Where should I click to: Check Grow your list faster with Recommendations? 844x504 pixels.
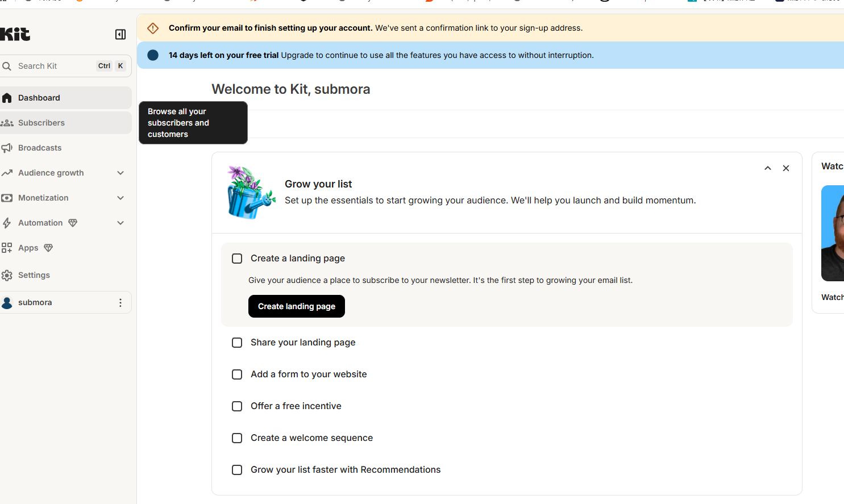coord(237,470)
